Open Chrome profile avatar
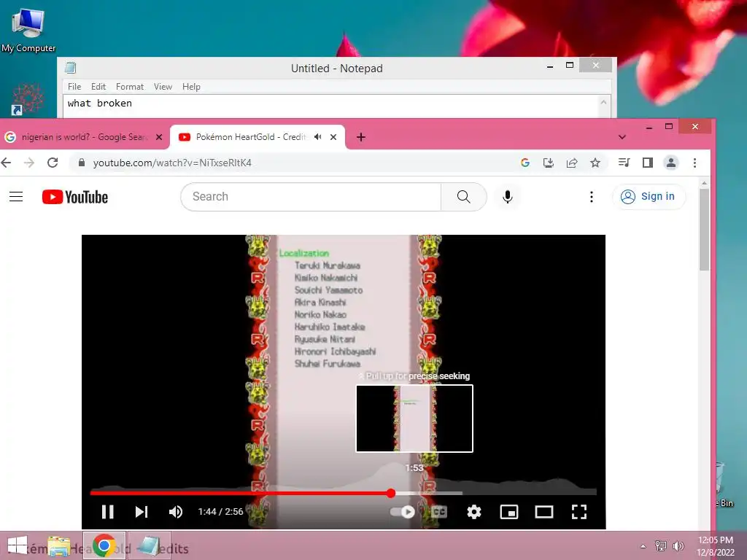Screen dimensions: 747x560 (x=671, y=163)
